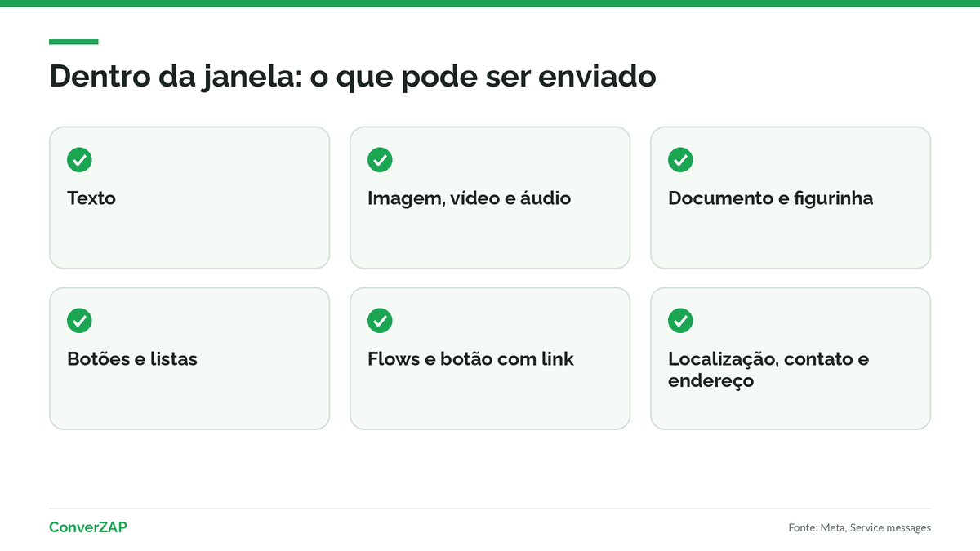The image size is (980, 551).
Task: Select the 'Flows e botão com link' label
Action: (x=470, y=359)
